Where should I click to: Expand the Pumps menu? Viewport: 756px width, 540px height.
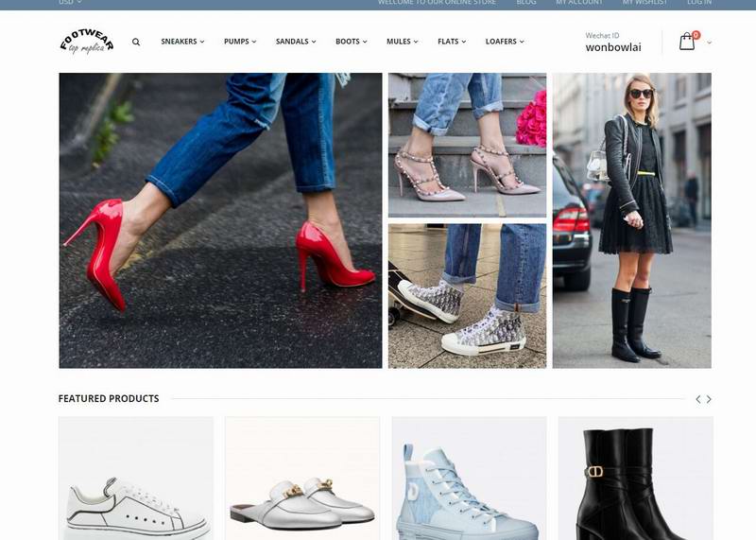(x=240, y=42)
